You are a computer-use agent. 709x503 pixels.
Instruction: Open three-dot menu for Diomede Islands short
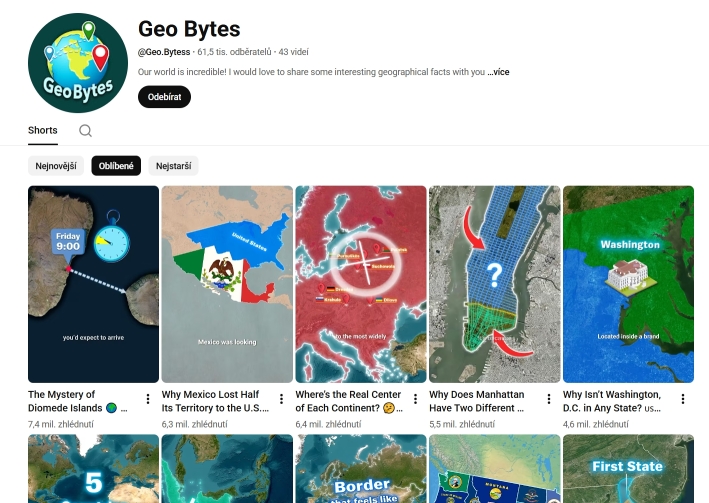(x=148, y=399)
